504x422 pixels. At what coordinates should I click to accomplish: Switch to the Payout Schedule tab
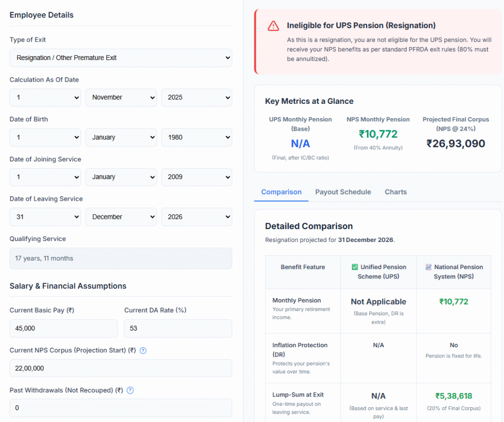[x=343, y=192]
